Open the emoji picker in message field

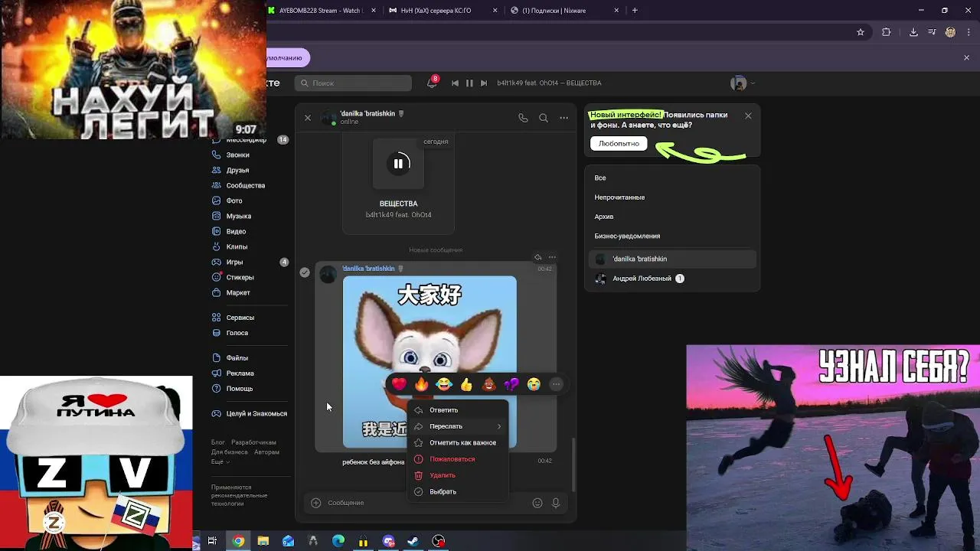(x=537, y=503)
